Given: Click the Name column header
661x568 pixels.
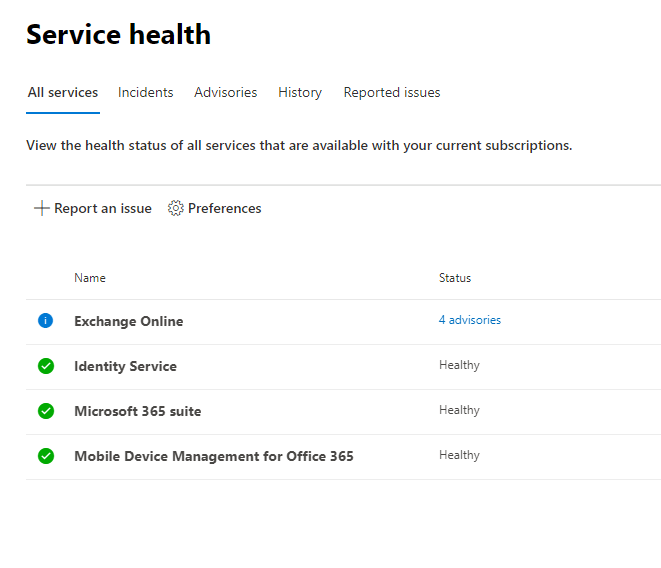Looking at the screenshot, I should coord(90,278).
